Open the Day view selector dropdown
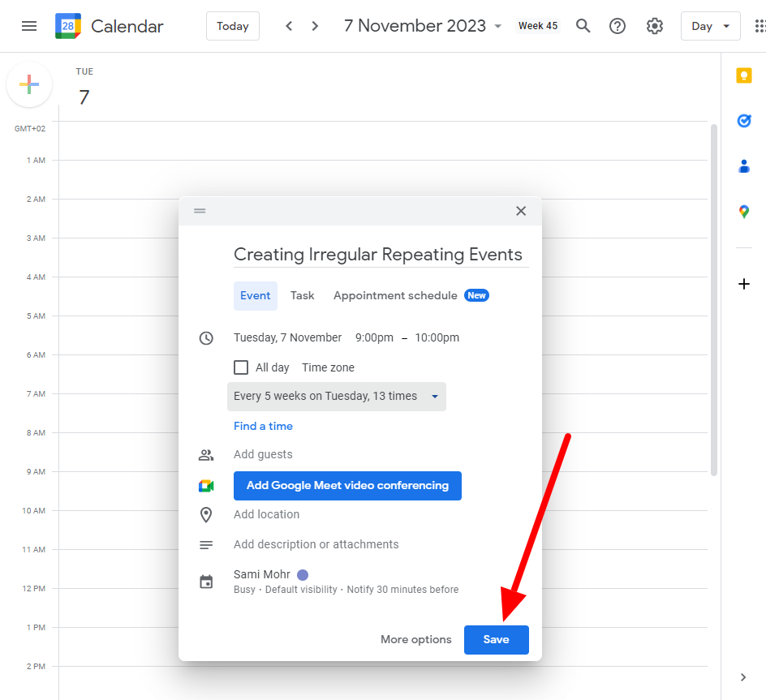 [x=710, y=25]
